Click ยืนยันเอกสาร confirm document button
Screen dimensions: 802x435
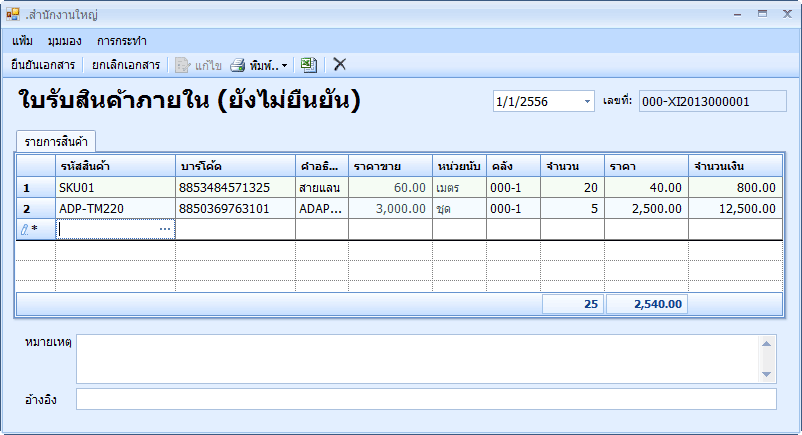tap(43, 65)
